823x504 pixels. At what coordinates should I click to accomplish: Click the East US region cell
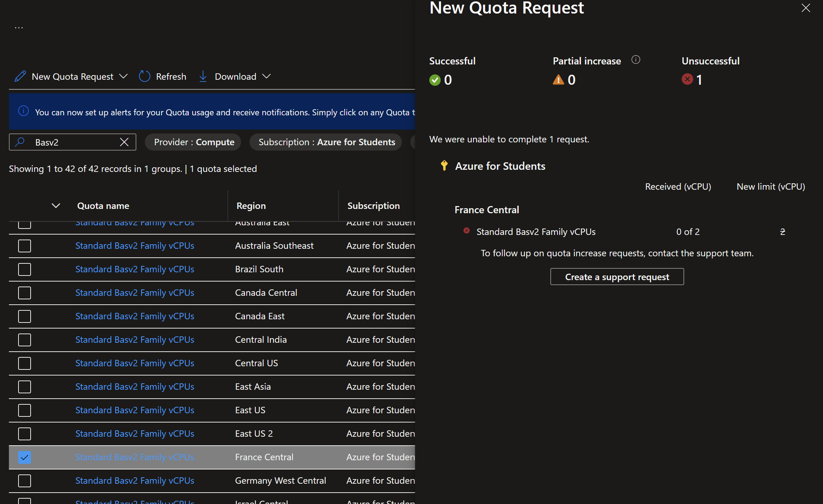tap(250, 410)
